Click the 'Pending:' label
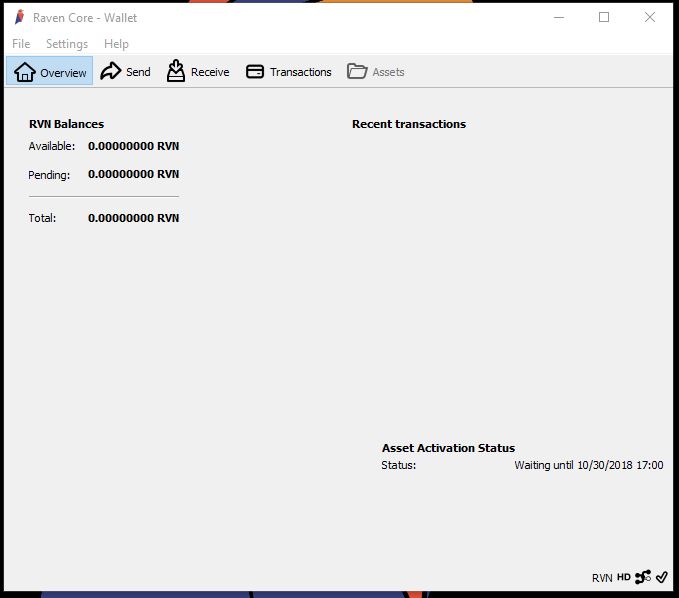Viewport: 679px width, 598px height. 49,175
